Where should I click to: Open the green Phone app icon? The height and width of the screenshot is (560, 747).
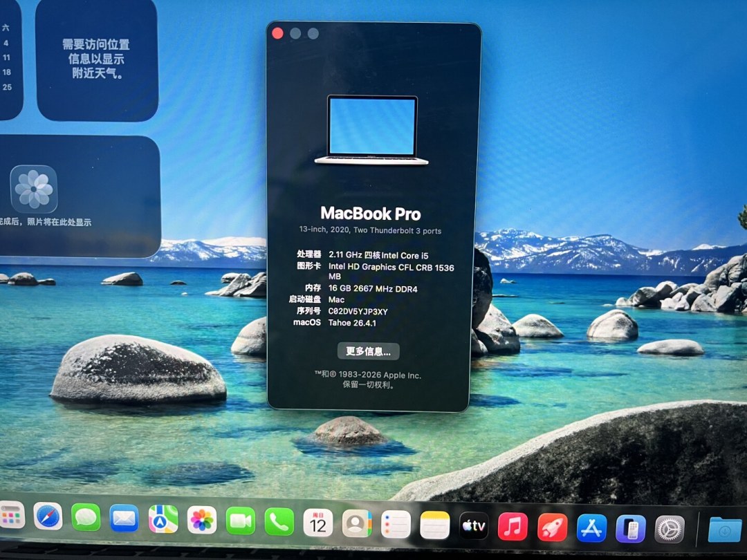click(x=279, y=522)
